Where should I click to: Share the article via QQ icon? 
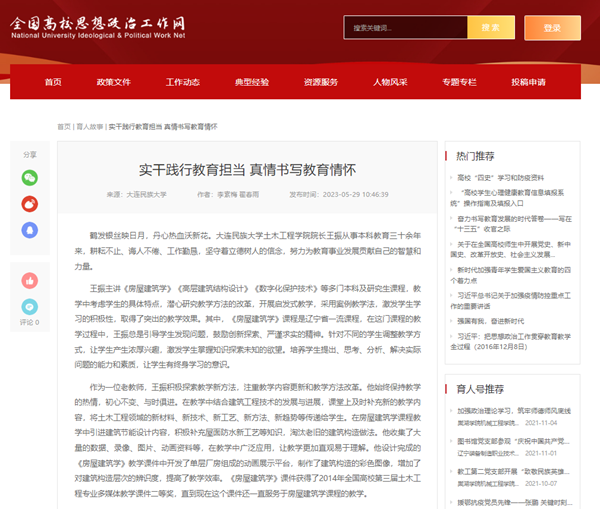coord(29,231)
